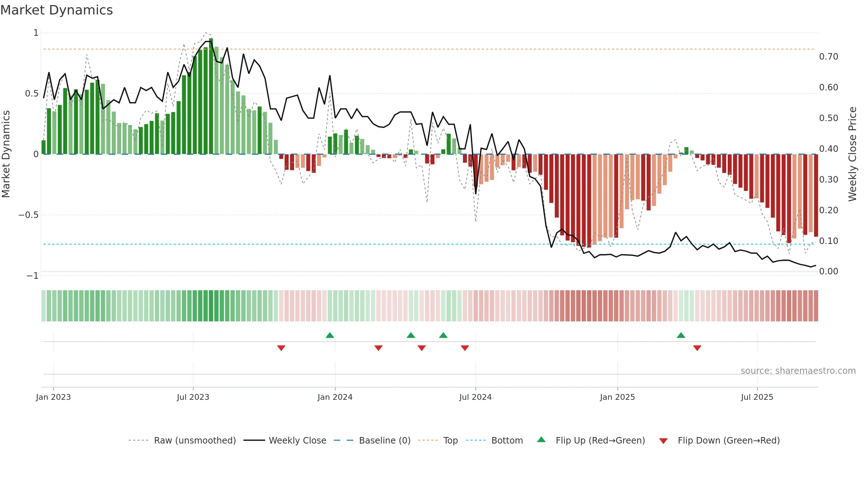Click the Jan 2023 axis label
The height and width of the screenshot is (488, 868).
tap(54, 397)
